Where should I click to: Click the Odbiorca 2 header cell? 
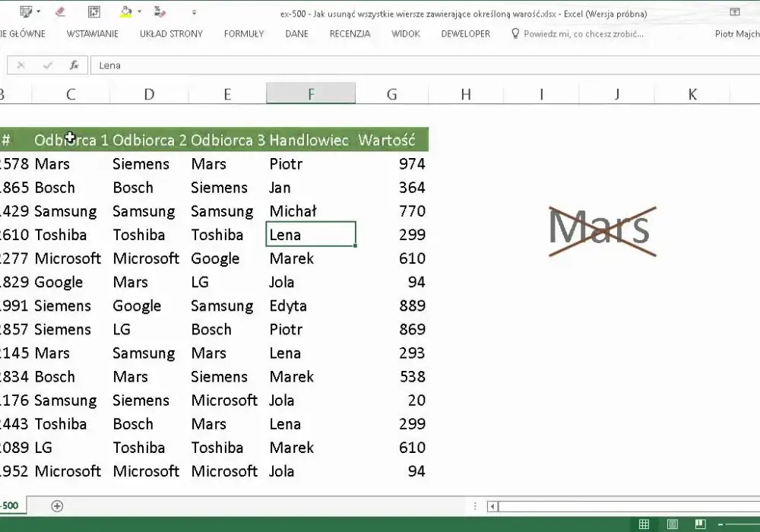tap(149, 140)
